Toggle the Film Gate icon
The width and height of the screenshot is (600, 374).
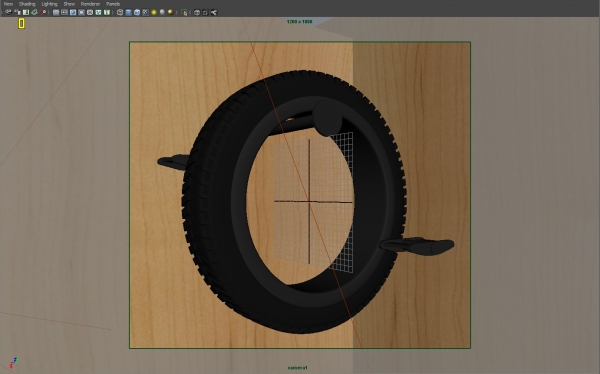pos(64,12)
